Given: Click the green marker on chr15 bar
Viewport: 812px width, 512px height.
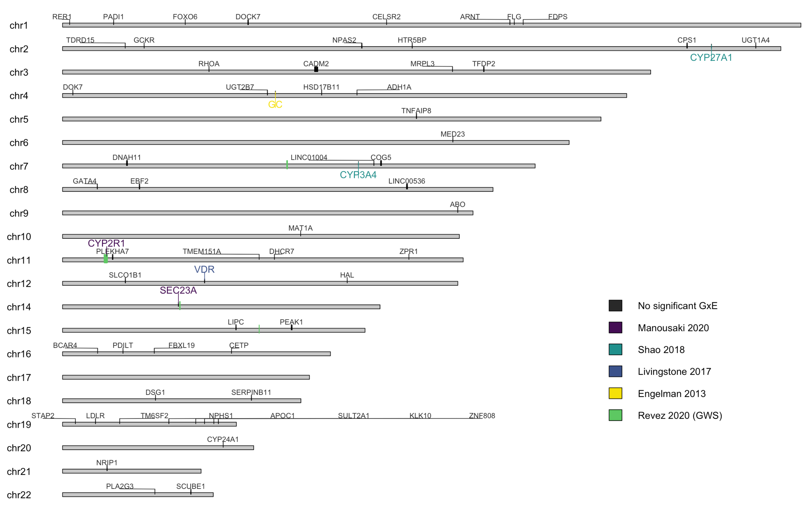Looking at the screenshot, I should pyautogui.click(x=259, y=329).
